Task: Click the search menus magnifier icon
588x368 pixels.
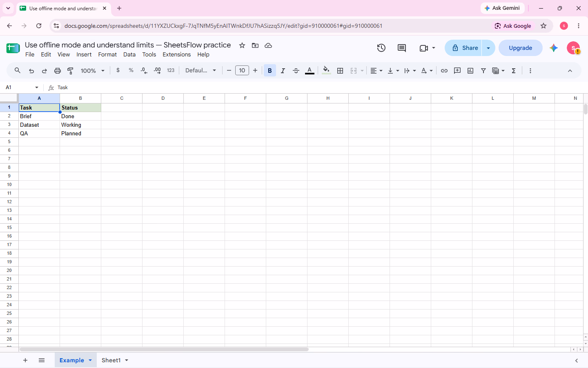Action: (x=18, y=71)
